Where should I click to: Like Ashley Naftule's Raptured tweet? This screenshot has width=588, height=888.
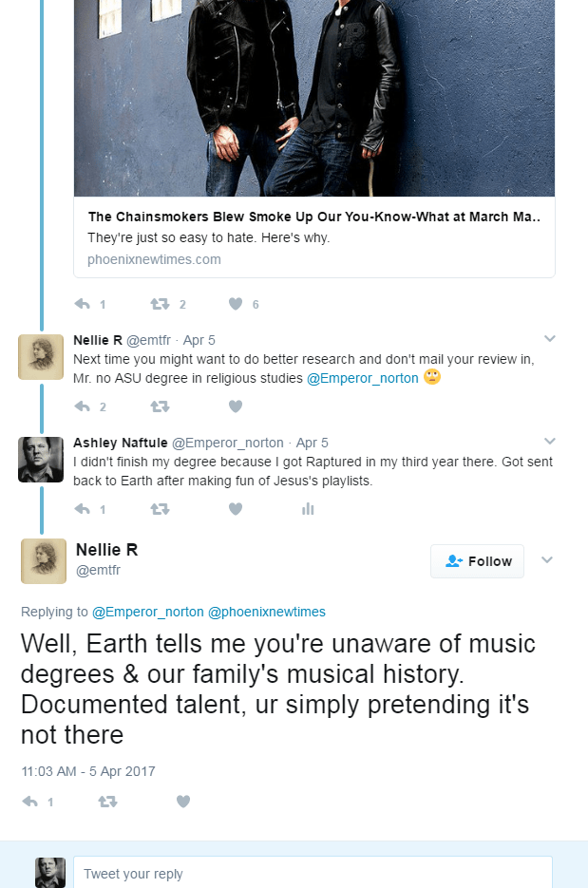[x=236, y=509]
